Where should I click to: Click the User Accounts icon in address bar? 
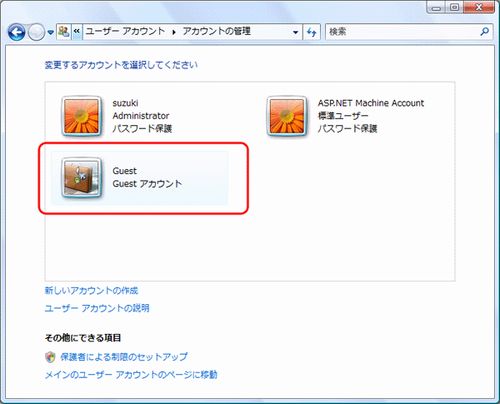click(x=63, y=32)
